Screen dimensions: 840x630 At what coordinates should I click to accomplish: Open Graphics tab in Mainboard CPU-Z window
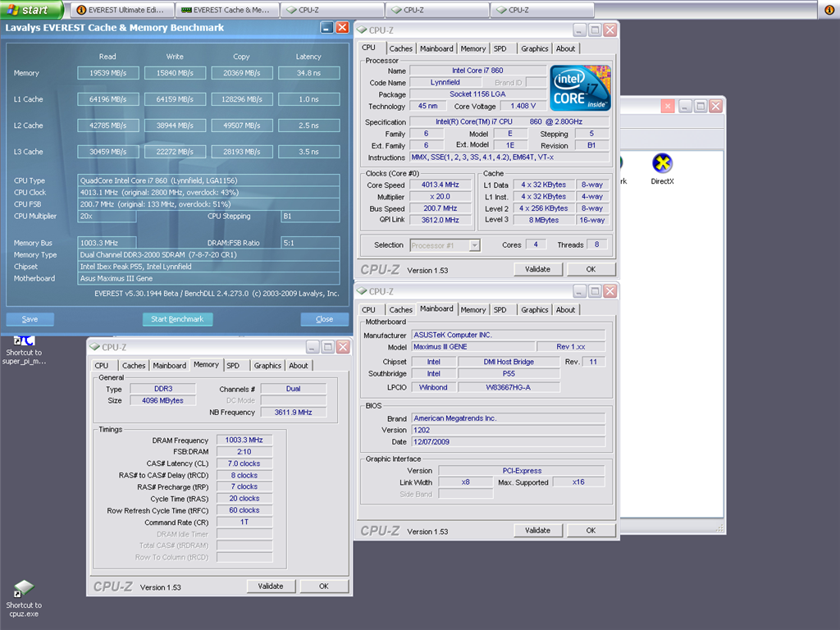(534, 310)
